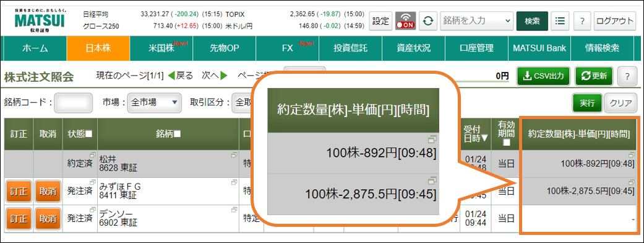Open the 先物OP tab

pos(224,48)
